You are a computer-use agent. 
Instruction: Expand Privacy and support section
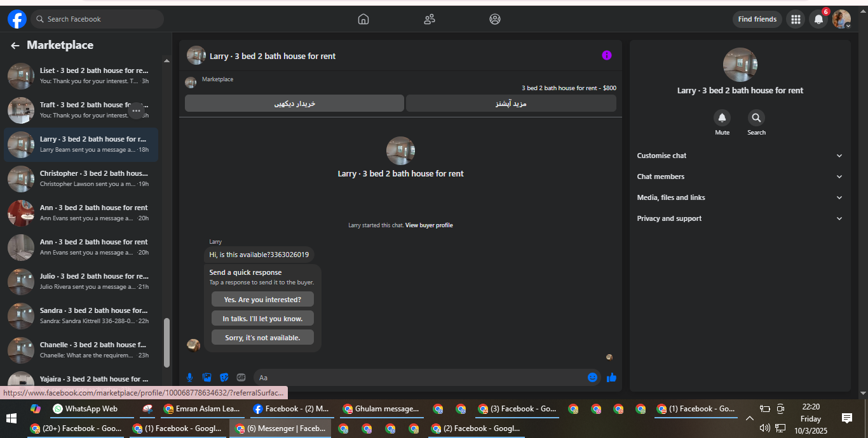[x=740, y=218]
